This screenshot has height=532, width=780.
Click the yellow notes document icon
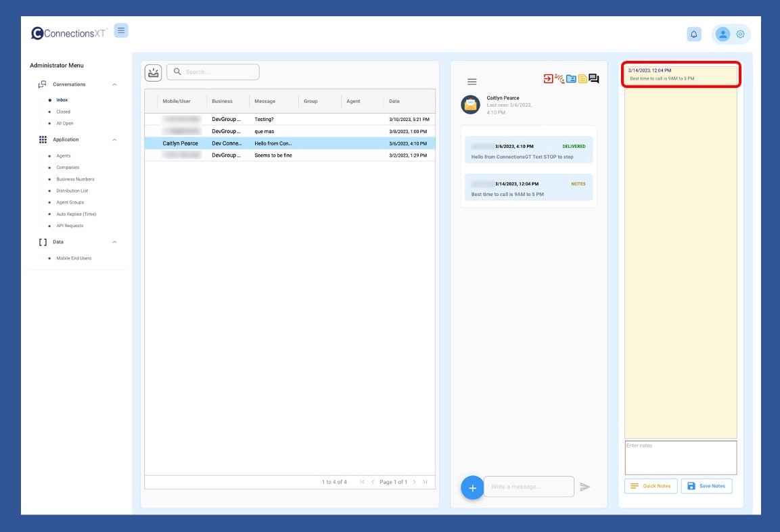pos(582,78)
